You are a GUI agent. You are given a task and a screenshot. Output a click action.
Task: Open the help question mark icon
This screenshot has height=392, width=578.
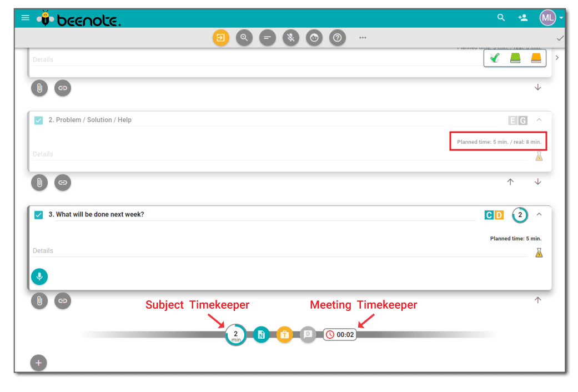pyautogui.click(x=338, y=38)
